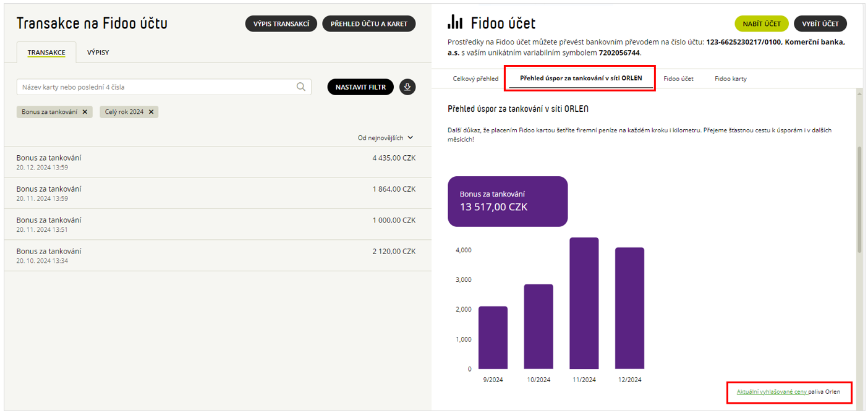The height and width of the screenshot is (413, 868).
Task: Click the PŘEHLED ÚČTU A KARET button
Action: tap(369, 23)
